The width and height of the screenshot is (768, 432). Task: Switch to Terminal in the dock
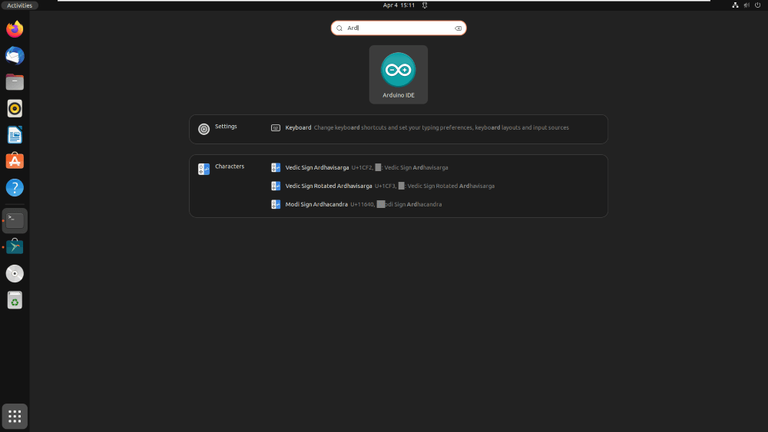(15, 221)
